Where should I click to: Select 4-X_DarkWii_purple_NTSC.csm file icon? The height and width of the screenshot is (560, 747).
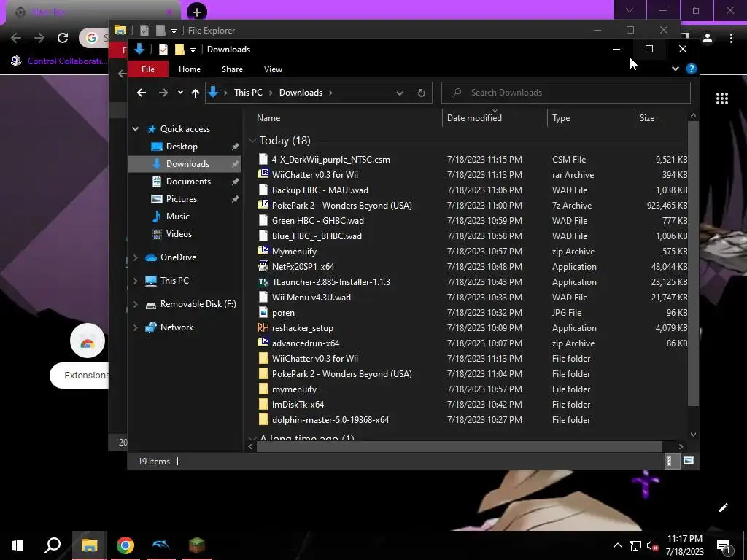pyautogui.click(x=263, y=159)
